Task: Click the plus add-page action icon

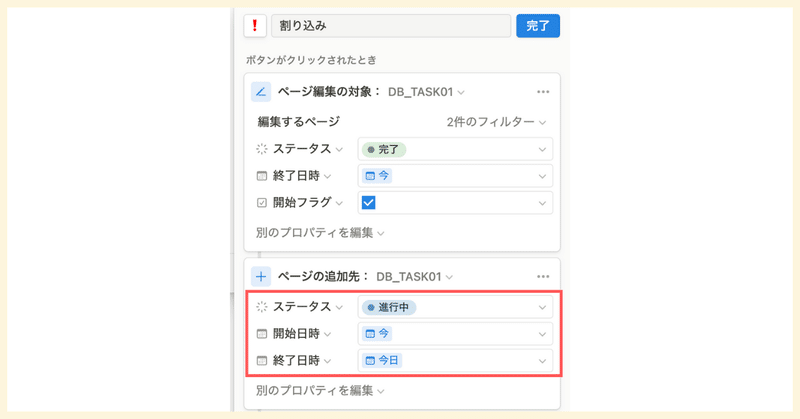Action: [x=261, y=277]
